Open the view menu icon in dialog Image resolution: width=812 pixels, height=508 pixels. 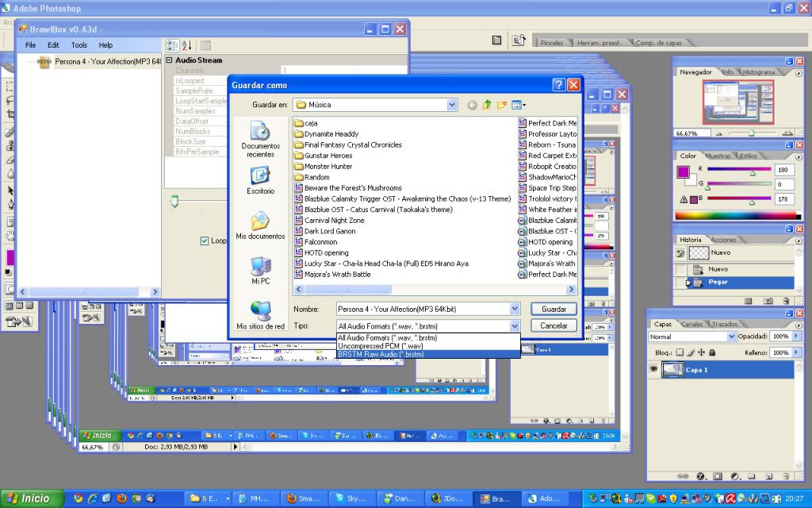coord(519,105)
